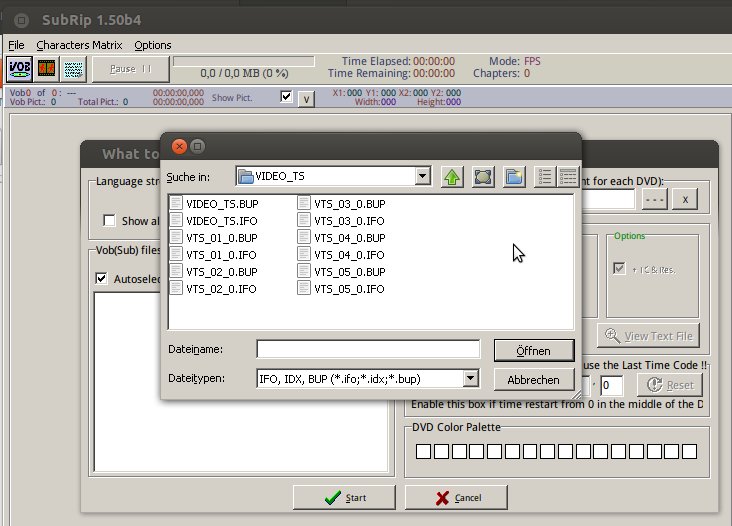The width and height of the screenshot is (732, 526).
Task: Enable the Show all checkbox
Action: (109, 220)
